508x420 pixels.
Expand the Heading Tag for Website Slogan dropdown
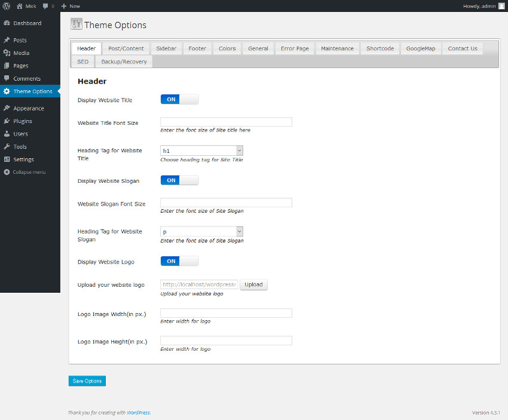coord(201,232)
